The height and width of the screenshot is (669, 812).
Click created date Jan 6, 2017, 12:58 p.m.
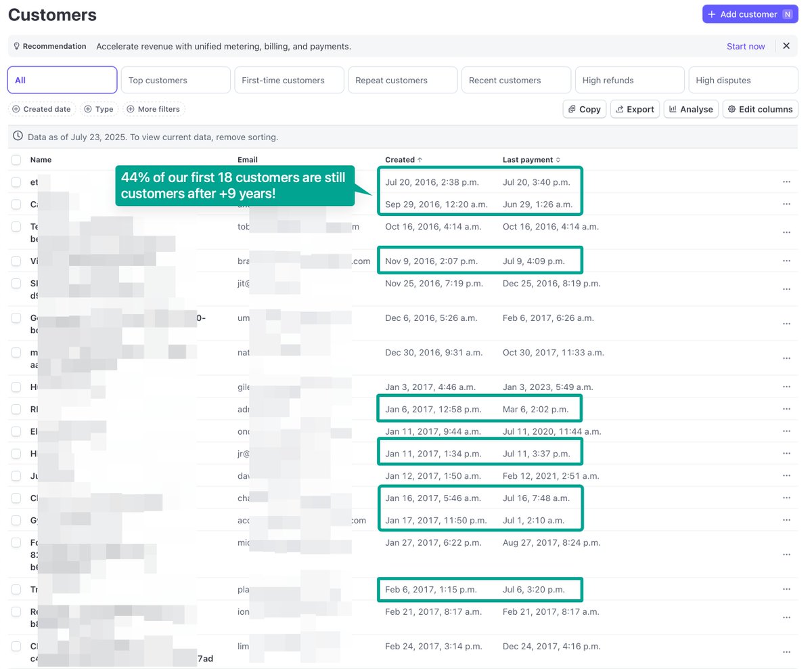(433, 409)
